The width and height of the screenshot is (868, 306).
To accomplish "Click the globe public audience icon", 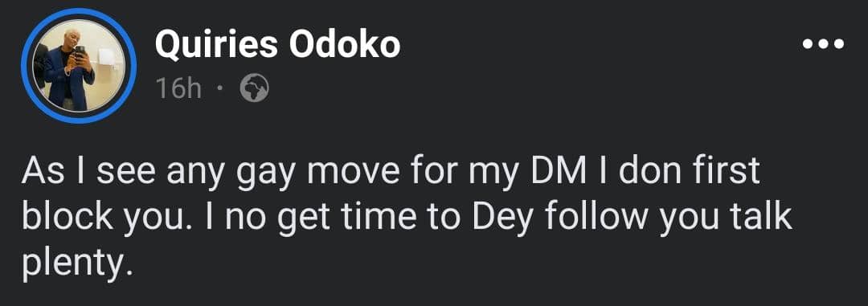I will coord(255,88).
